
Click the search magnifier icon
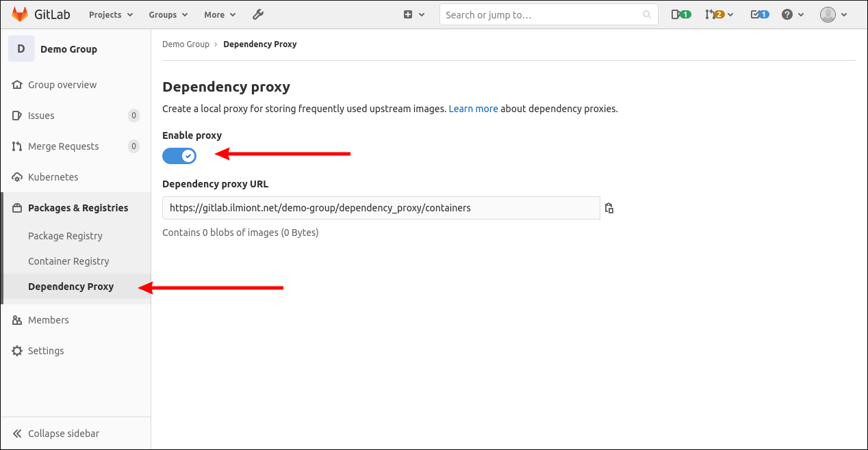tap(647, 14)
